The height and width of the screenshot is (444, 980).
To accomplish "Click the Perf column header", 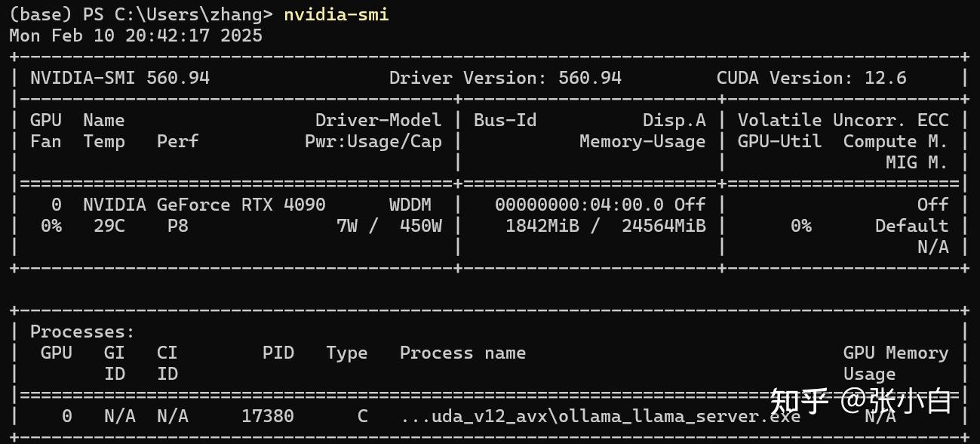I will (x=178, y=141).
